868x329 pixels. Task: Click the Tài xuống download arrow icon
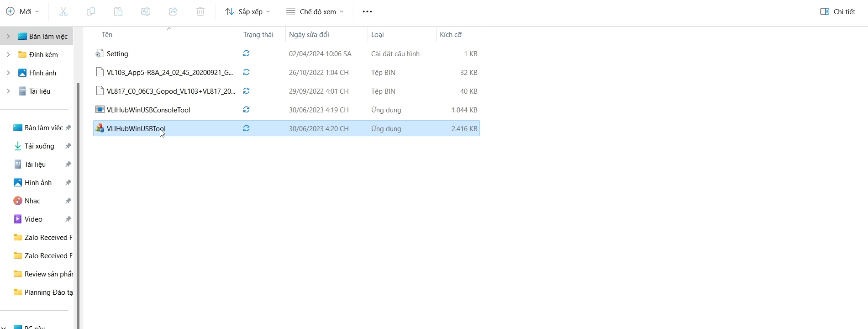click(x=18, y=146)
